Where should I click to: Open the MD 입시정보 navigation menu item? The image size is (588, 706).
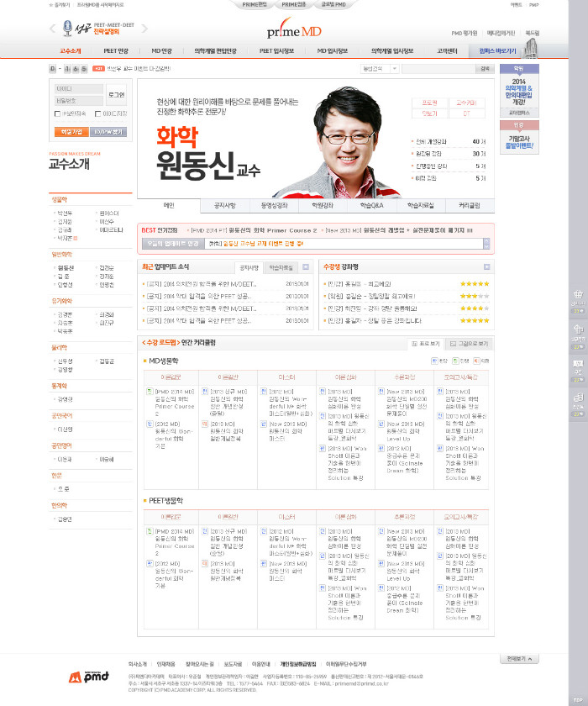pos(333,51)
